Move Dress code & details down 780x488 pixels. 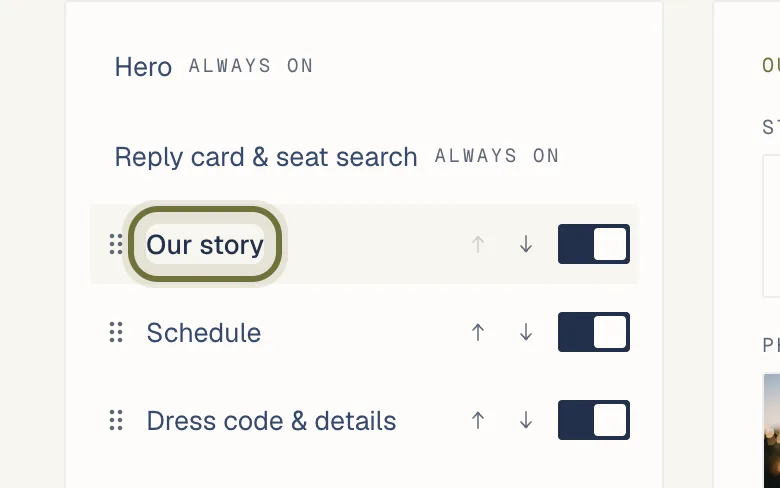(526, 420)
